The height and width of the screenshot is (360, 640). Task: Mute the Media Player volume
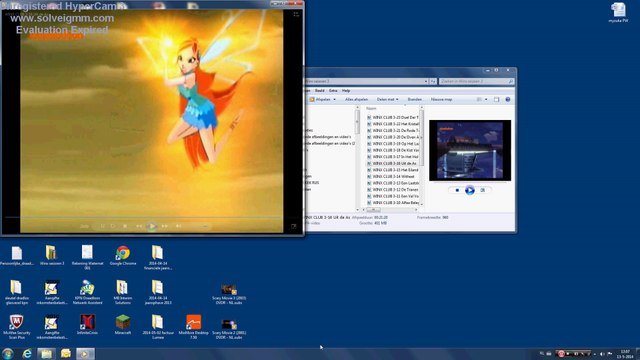(x=178, y=226)
